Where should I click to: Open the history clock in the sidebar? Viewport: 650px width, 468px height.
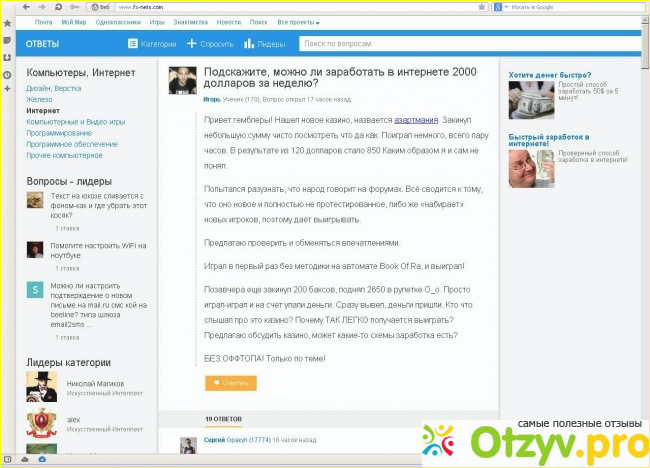[7, 75]
